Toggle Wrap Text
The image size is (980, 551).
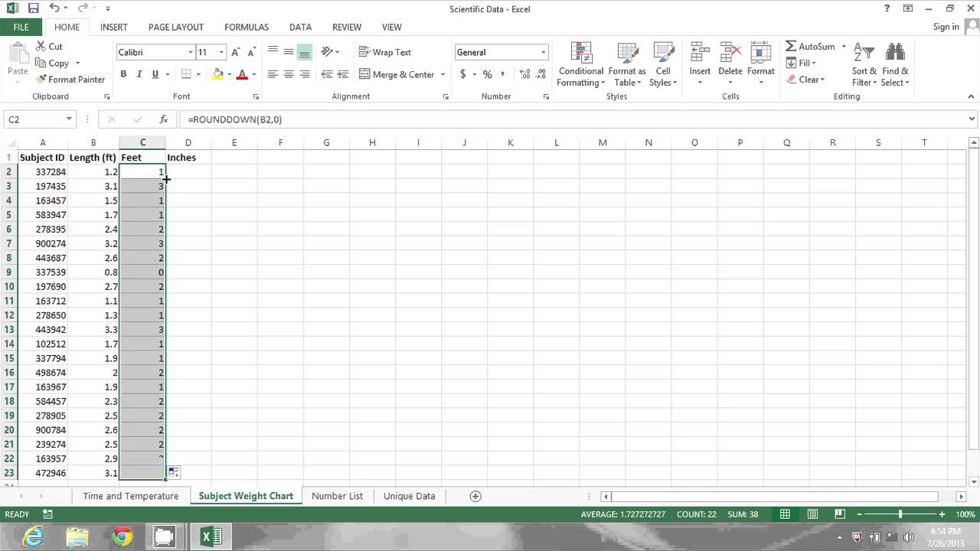click(385, 52)
